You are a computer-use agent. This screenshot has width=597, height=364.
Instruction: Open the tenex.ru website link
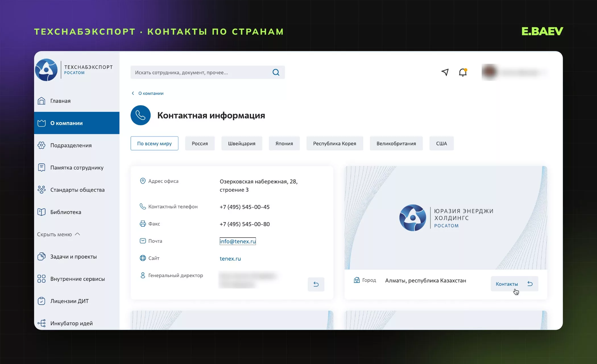click(x=230, y=258)
